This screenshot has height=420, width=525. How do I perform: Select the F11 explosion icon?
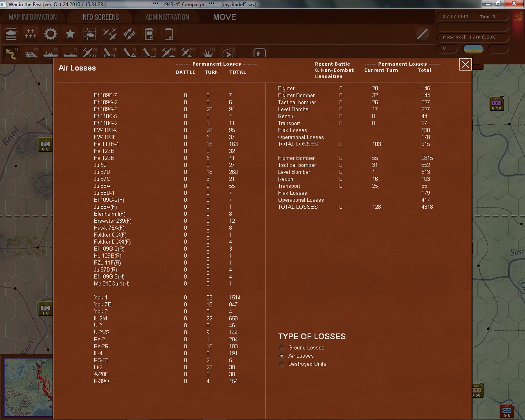pyautogui.click(x=208, y=53)
